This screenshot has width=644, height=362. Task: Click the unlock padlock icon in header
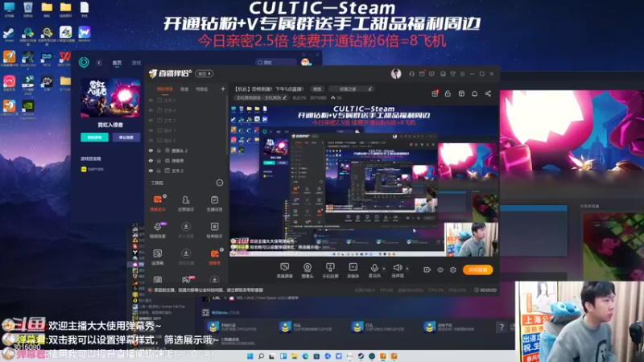448,93
